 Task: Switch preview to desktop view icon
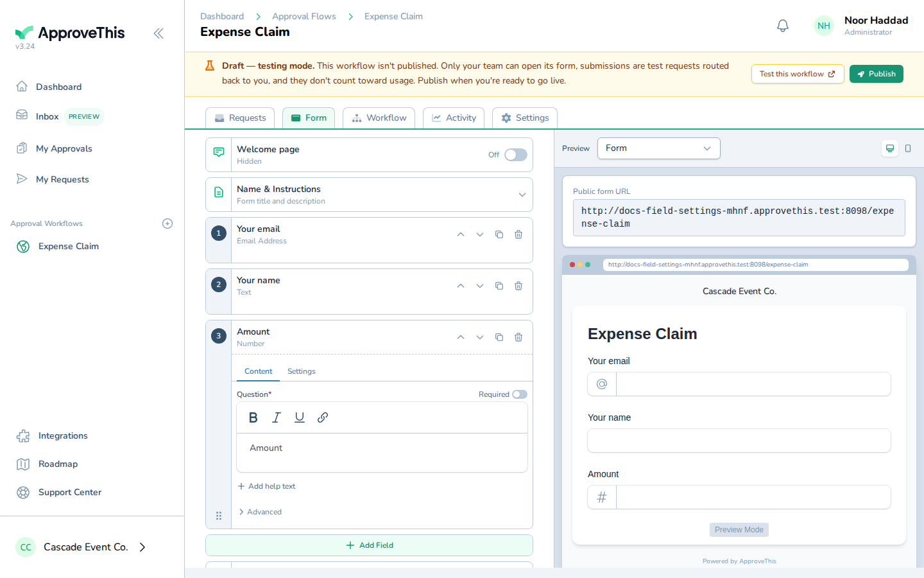click(x=890, y=148)
